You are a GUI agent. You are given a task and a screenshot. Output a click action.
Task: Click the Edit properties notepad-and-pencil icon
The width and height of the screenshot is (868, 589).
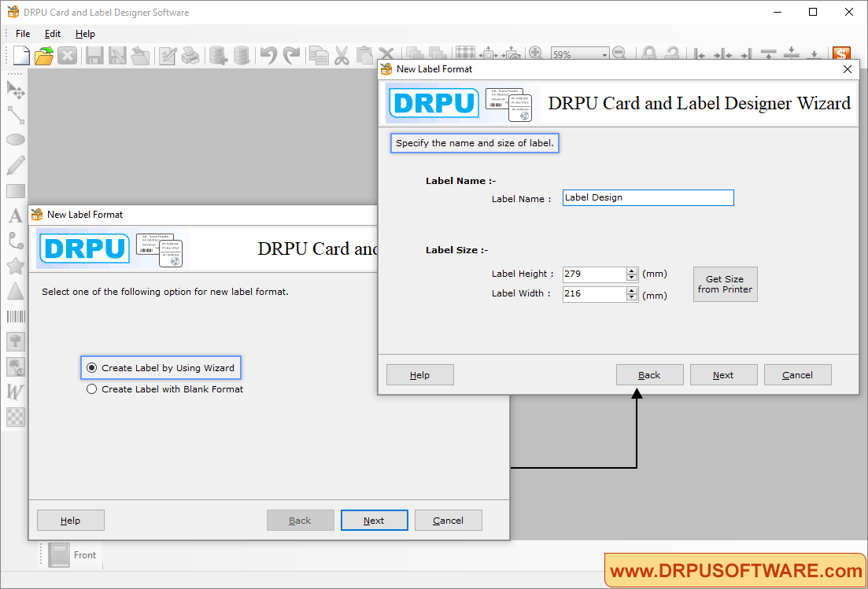click(168, 55)
